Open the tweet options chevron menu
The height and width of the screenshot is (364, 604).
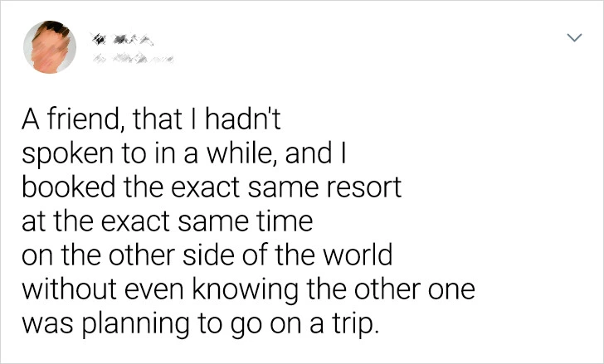tap(572, 38)
